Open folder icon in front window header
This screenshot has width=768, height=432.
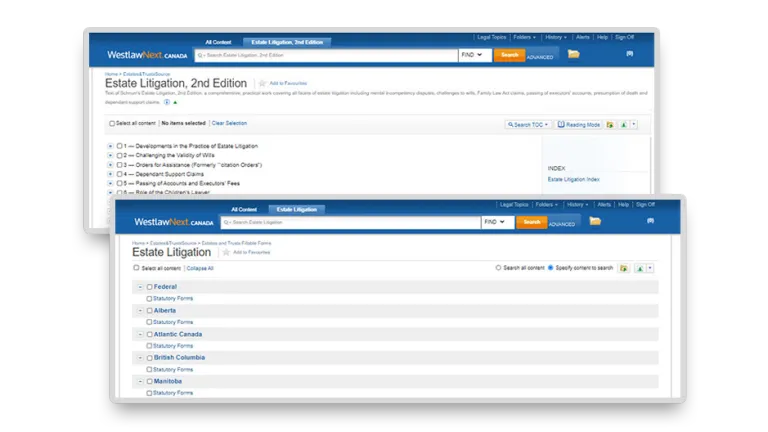pyautogui.click(x=595, y=221)
